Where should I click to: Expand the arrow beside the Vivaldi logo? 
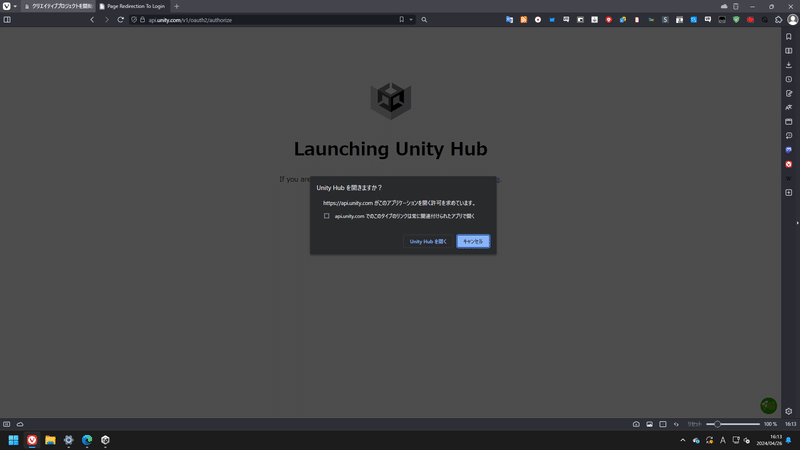coord(15,7)
